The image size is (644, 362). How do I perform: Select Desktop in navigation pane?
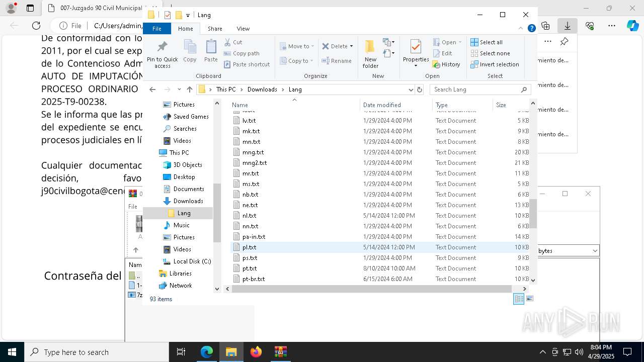[179, 177]
